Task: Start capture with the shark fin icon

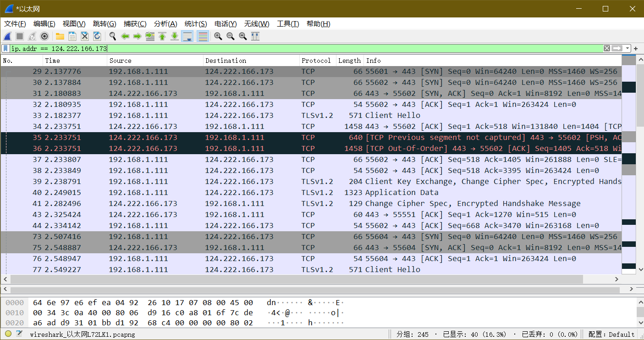Action: click(7, 36)
